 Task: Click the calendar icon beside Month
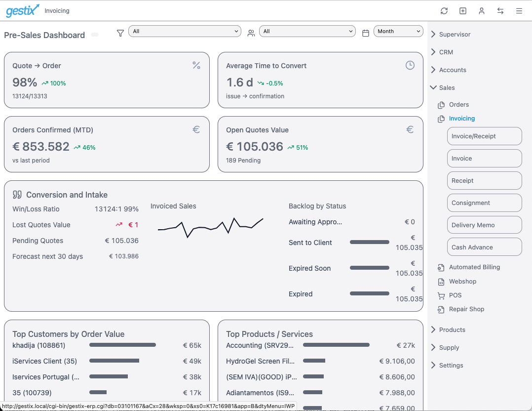pos(366,33)
